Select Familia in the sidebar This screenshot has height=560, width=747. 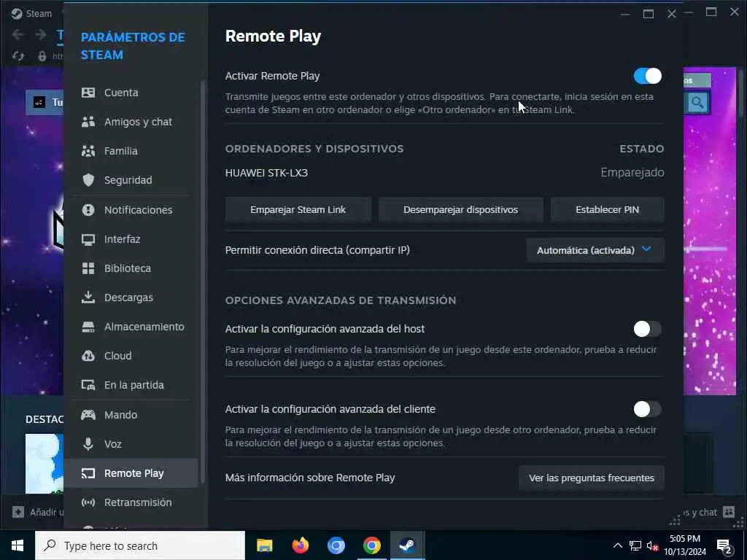131,151
